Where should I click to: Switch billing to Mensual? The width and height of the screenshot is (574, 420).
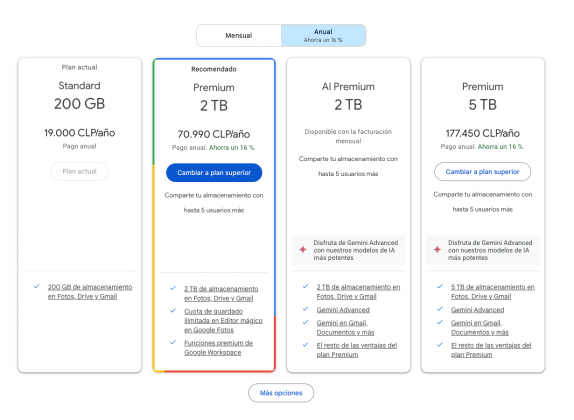tap(239, 36)
